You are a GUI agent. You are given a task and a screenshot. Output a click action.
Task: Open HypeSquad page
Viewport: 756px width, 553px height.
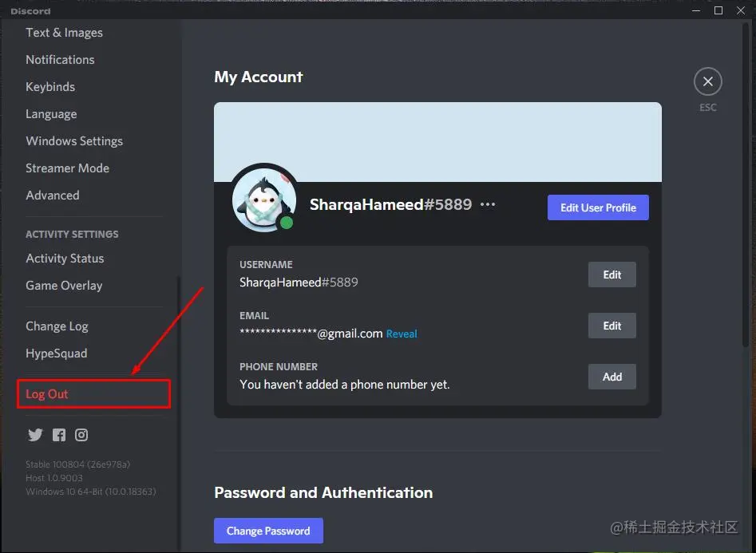pos(57,354)
